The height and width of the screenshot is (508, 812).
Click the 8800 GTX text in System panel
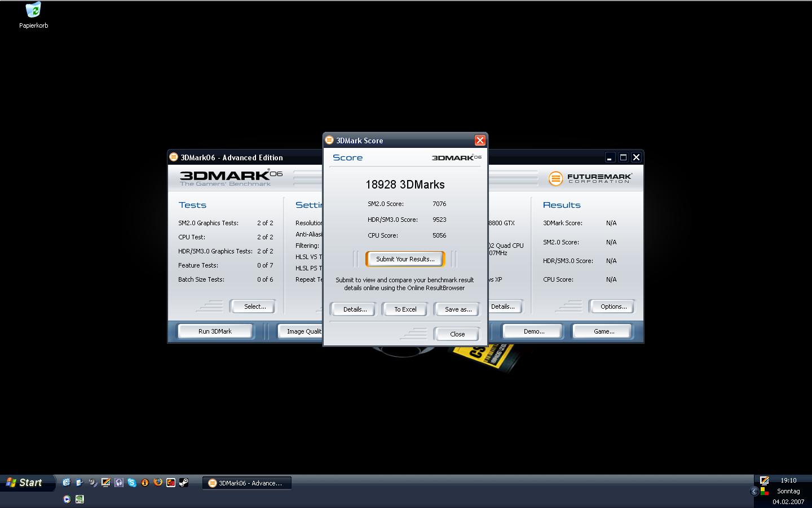pos(502,223)
